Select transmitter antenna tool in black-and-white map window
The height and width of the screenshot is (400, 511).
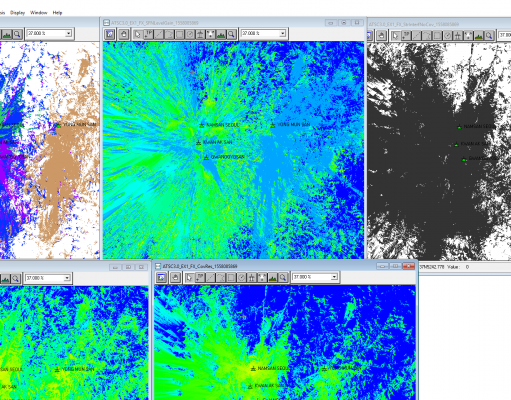[x=458, y=35]
